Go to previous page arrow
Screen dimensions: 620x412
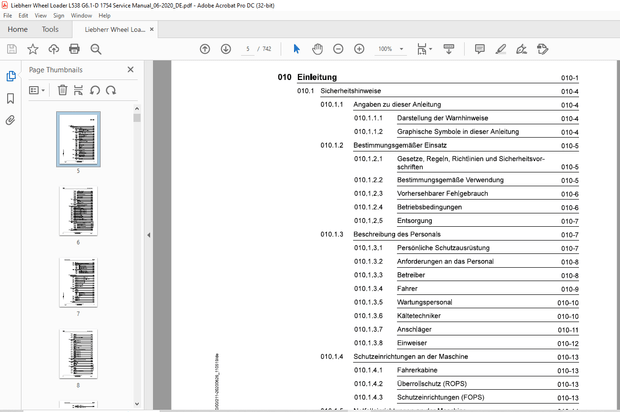click(x=205, y=49)
